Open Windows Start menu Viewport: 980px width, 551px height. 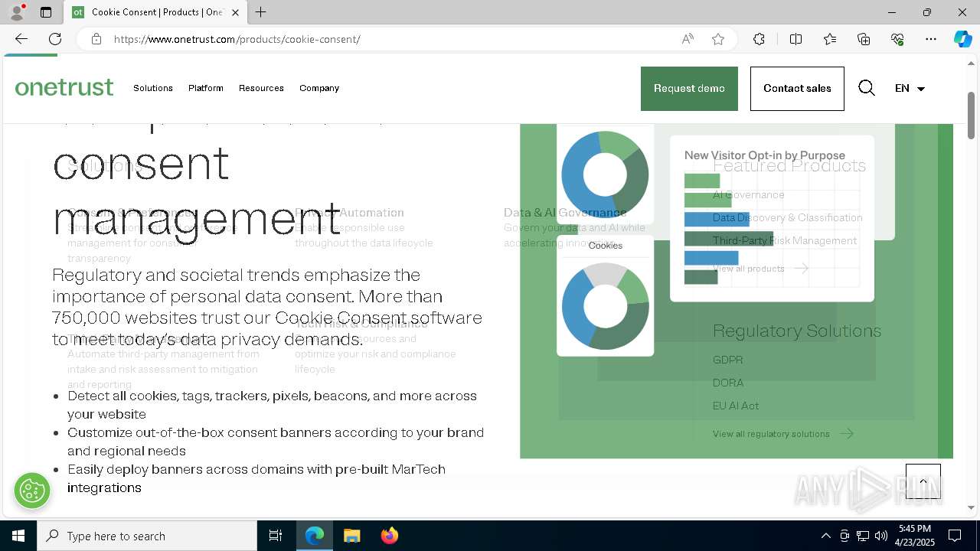(x=18, y=536)
